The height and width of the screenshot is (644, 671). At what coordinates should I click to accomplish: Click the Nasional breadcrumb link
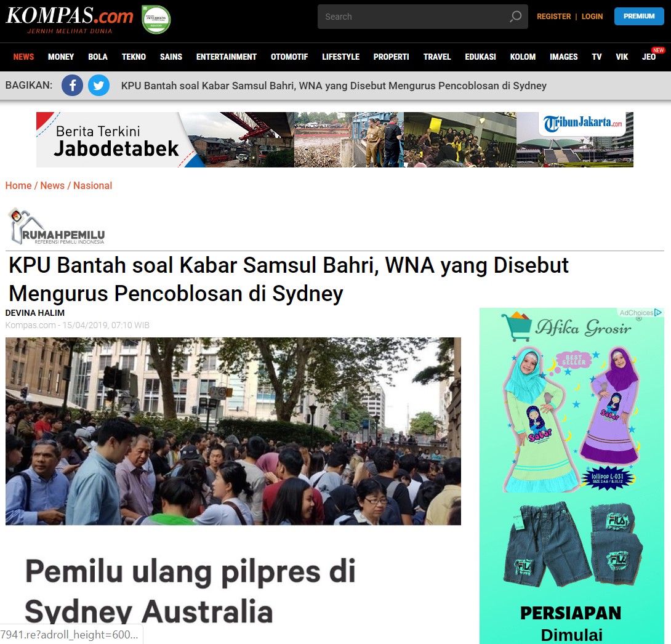tap(92, 185)
